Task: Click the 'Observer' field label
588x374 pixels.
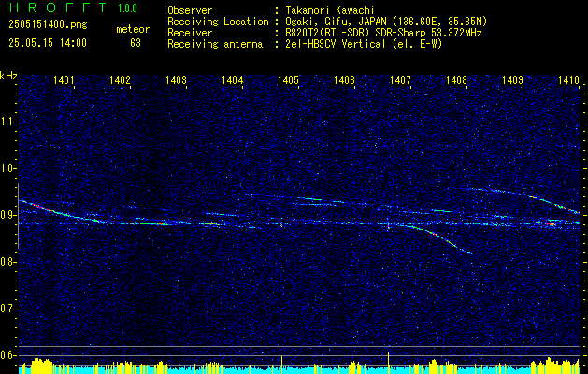Action: pos(190,10)
